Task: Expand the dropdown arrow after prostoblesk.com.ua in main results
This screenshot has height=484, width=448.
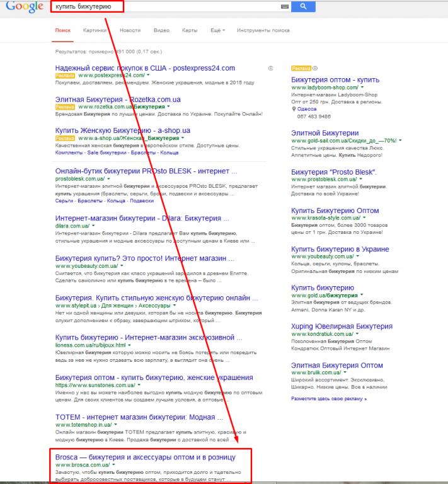Action: [108, 179]
